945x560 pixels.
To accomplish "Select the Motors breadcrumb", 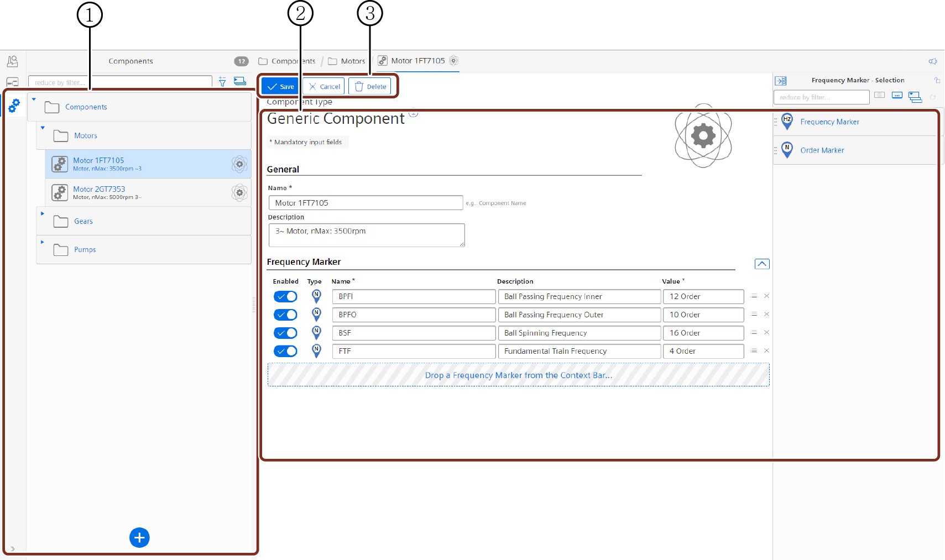I will (x=347, y=61).
